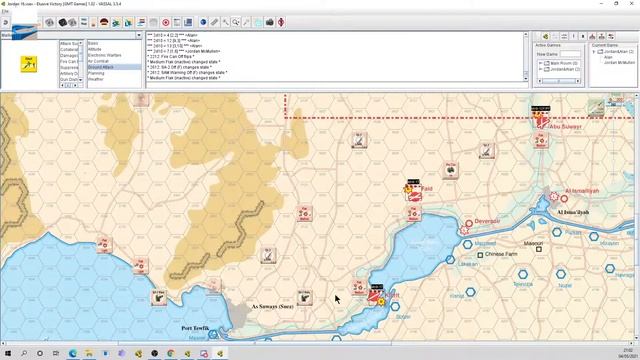Click the single gray die icon

point(50,22)
